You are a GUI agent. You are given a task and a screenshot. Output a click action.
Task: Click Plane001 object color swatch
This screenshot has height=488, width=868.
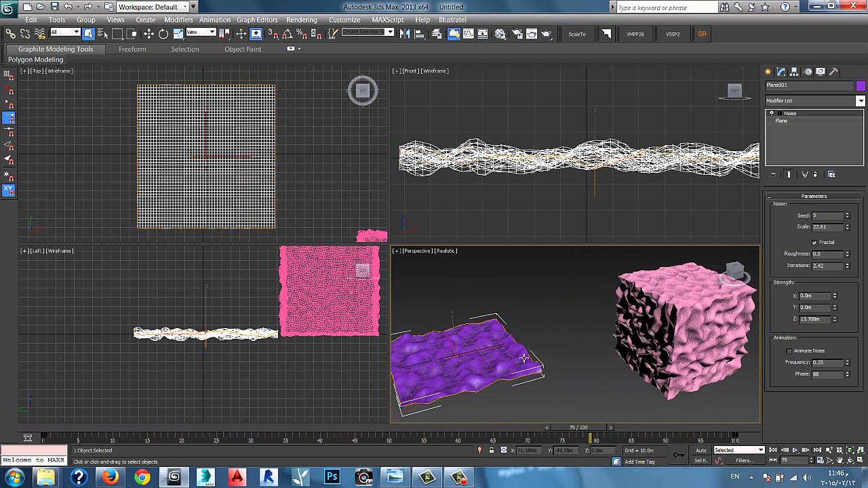(861, 86)
